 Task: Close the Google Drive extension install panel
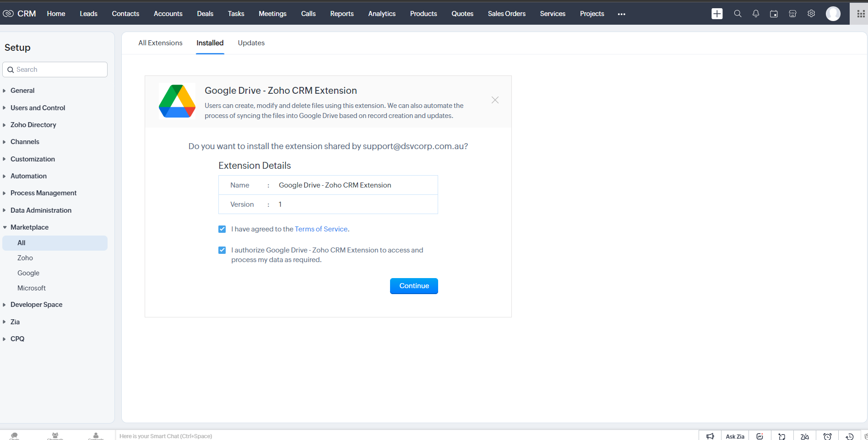[x=495, y=100]
